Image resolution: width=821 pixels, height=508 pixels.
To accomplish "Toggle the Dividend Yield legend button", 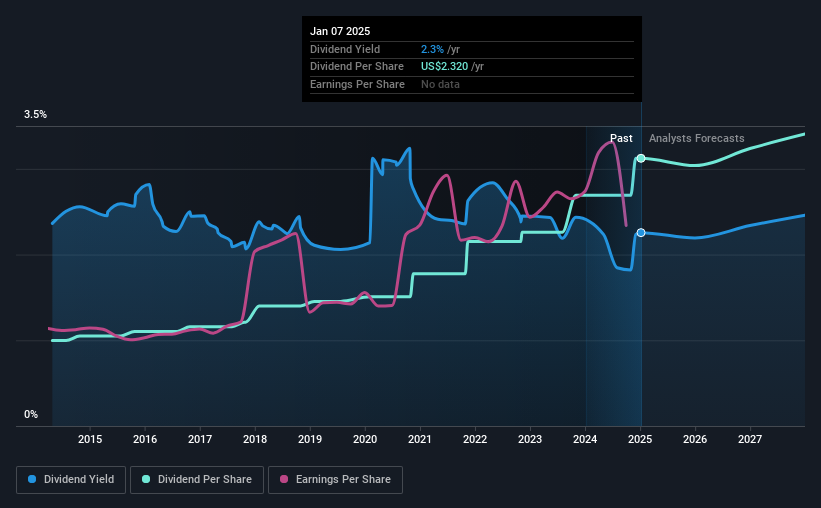I will coord(71,480).
